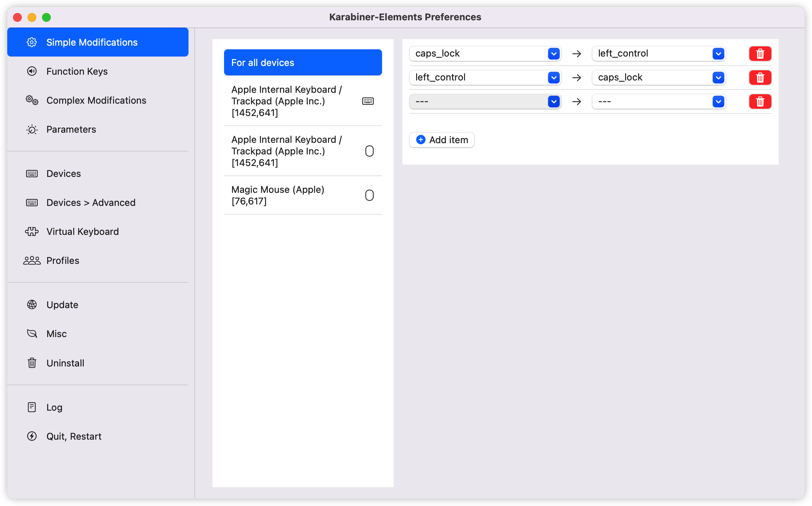Click the Quit, Restart bolt icon

click(x=32, y=436)
